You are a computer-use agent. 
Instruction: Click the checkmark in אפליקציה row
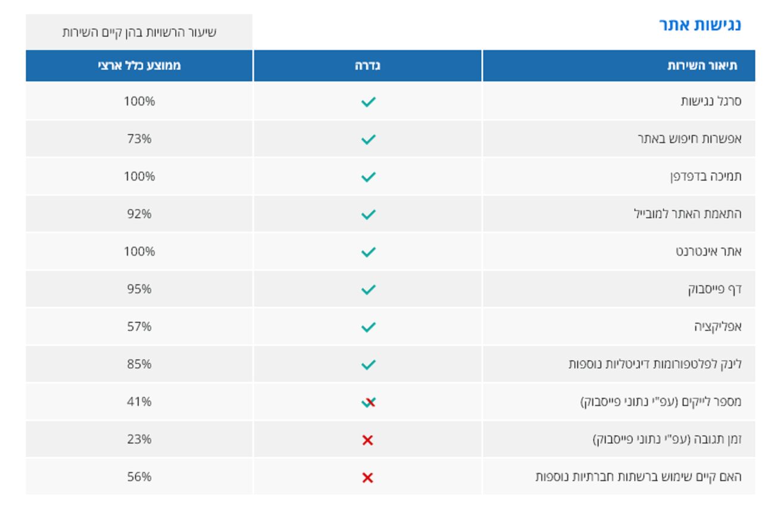[368, 327]
